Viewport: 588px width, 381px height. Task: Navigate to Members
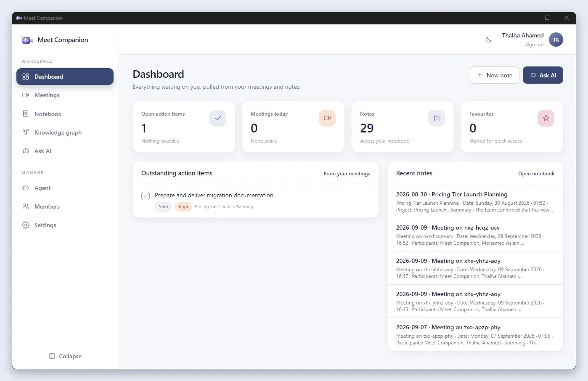coord(65,206)
